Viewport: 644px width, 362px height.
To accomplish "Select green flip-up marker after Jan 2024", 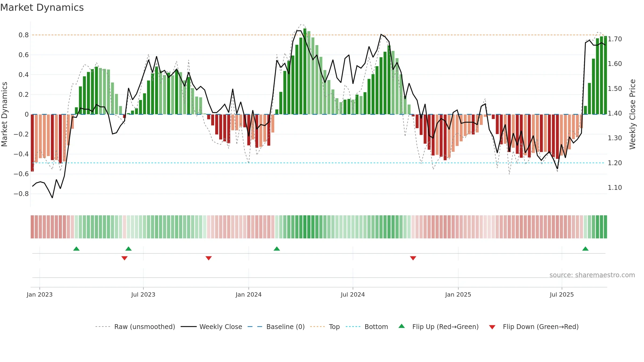I will [277, 249].
